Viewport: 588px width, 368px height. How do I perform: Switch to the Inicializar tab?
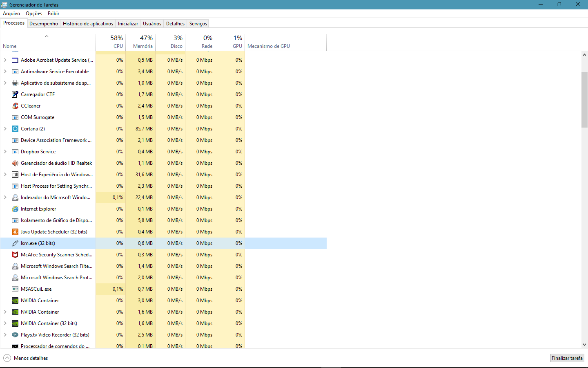[128, 24]
